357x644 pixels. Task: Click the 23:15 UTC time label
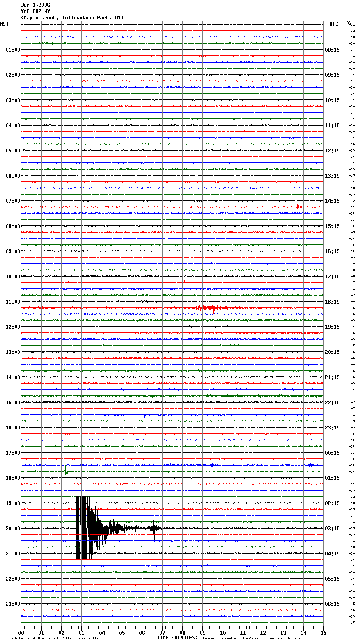[x=332, y=428]
